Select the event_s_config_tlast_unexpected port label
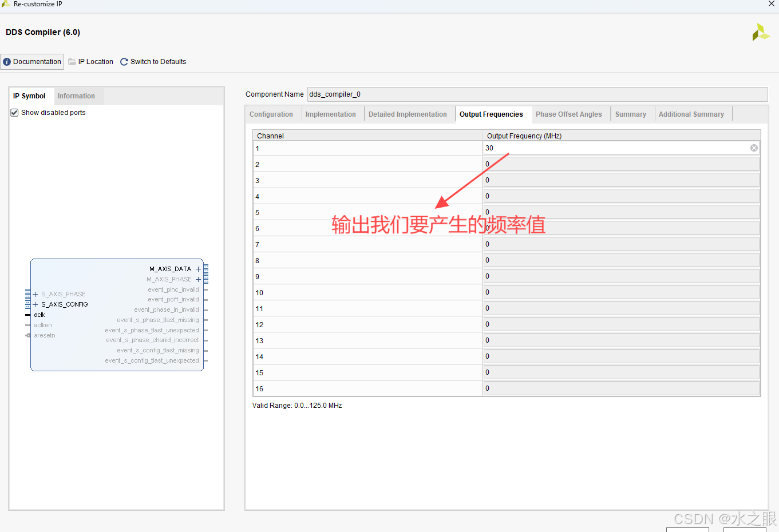The height and width of the screenshot is (532, 779). pyautogui.click(x=152, y=360)
